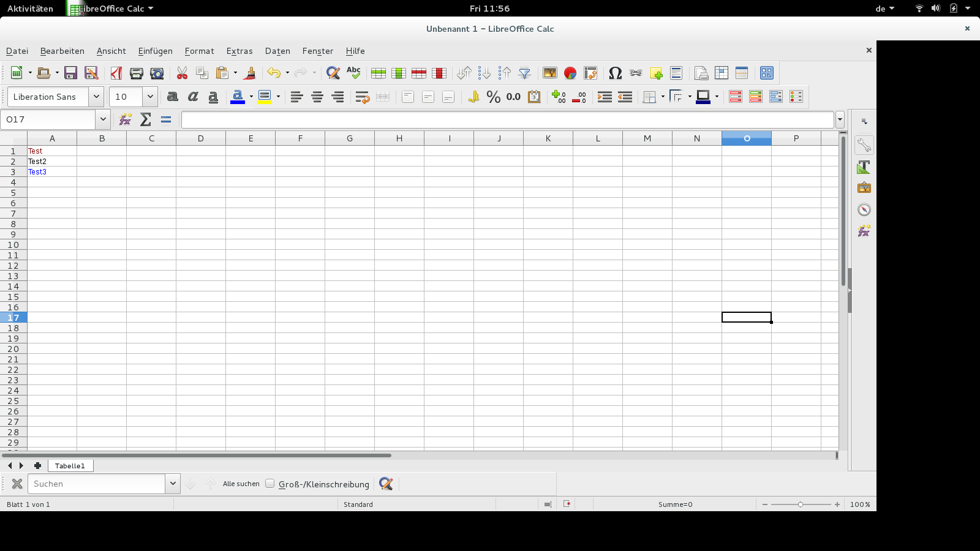Viewport: 980px width, 551px height.
Task: Insert a comment with the yellow note
Action: pos(656,73)
